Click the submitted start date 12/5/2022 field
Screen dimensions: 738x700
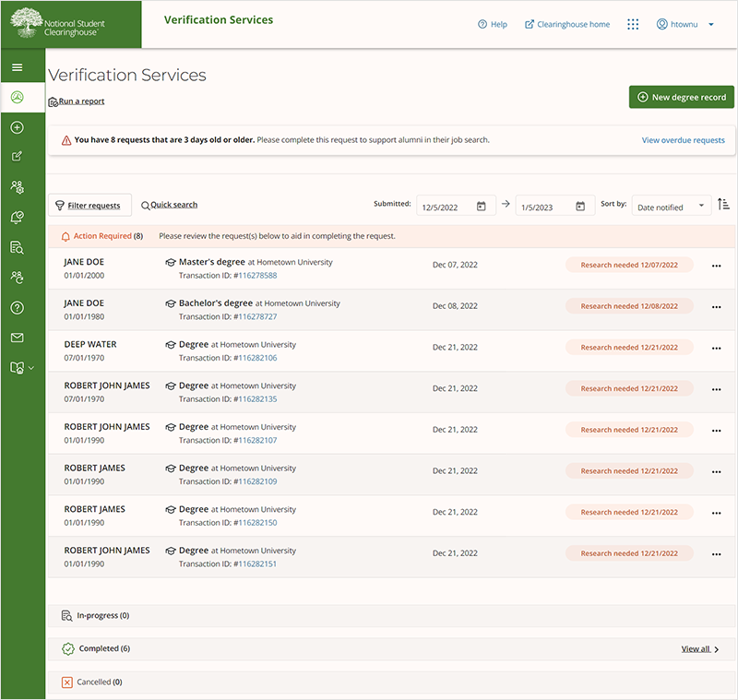(456, 206)
